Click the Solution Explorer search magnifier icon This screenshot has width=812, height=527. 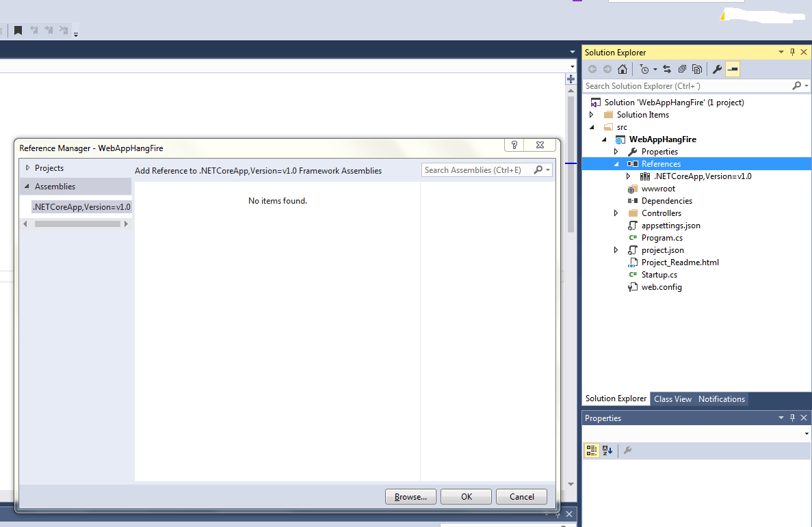click(x=796, y=85)
